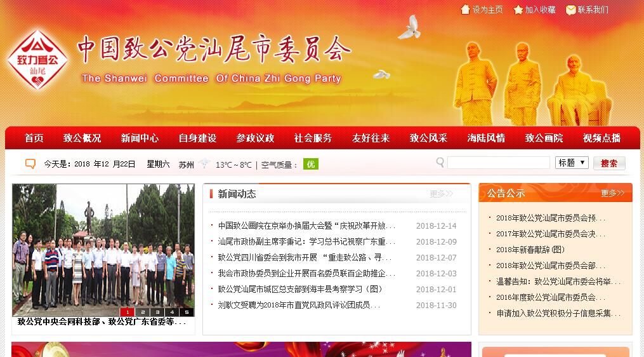Click the weather cloud icon near 苏州
The width and height of the screenshot is (644, 357).
[x=204, y=164]
